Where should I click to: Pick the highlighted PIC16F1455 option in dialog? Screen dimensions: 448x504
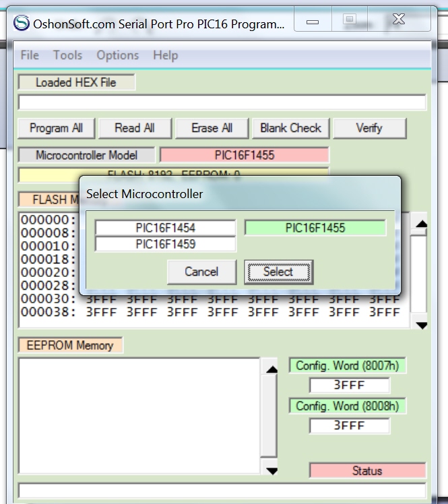315,228
